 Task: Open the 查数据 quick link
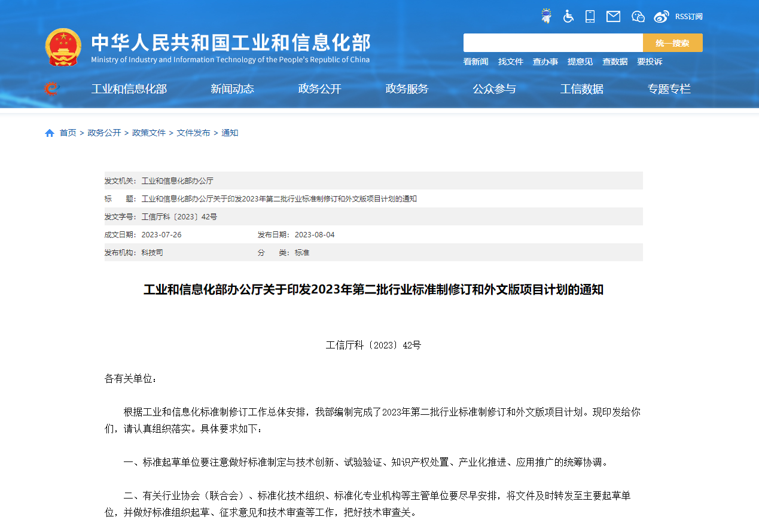point(615,62)
